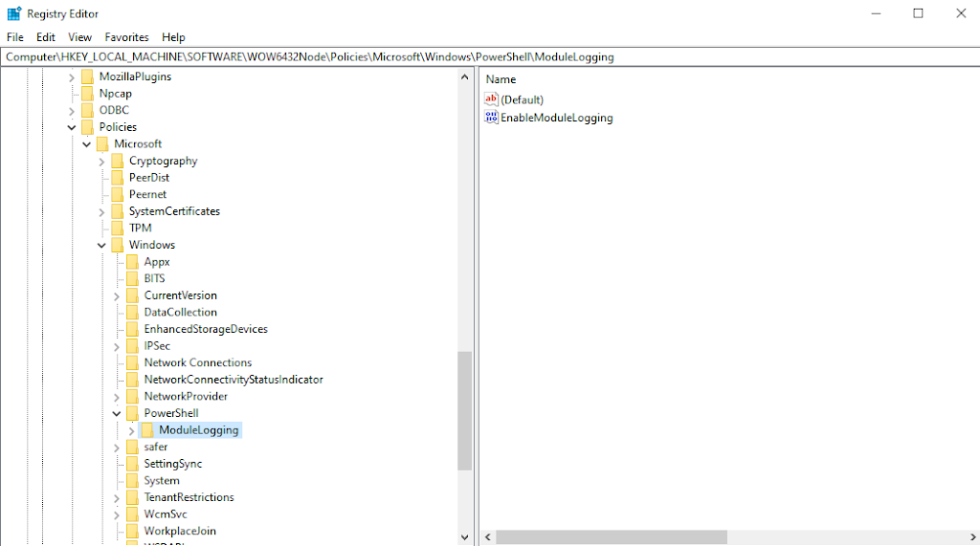Click the Npcap folder icon
The image size is (980, 546).
(x=88, y=94)
